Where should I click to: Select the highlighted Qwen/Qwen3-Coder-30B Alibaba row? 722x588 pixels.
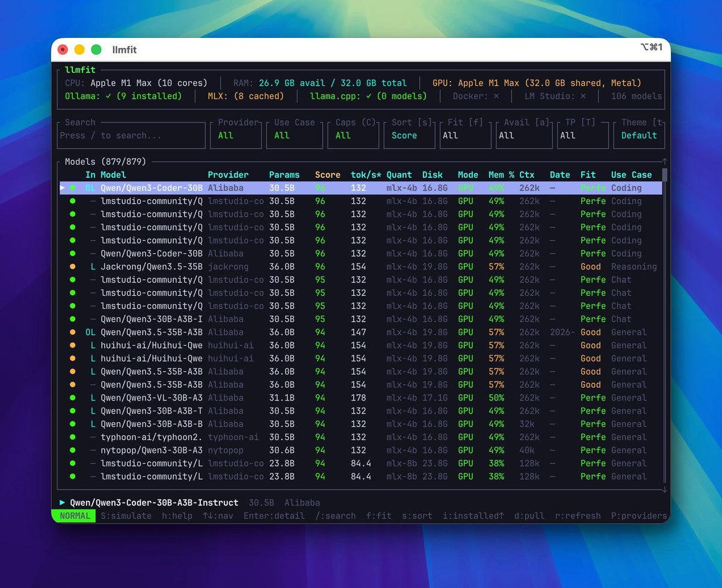tap(361, 188)
